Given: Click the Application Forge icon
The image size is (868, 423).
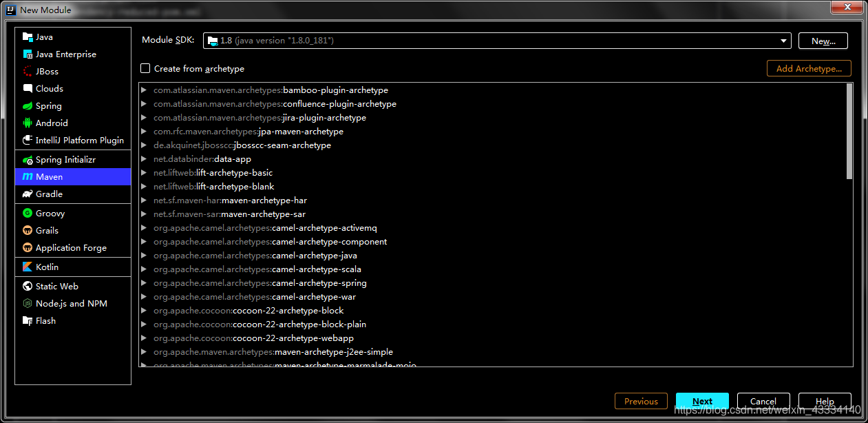Looking at the screenshot, I should (28, 248).
